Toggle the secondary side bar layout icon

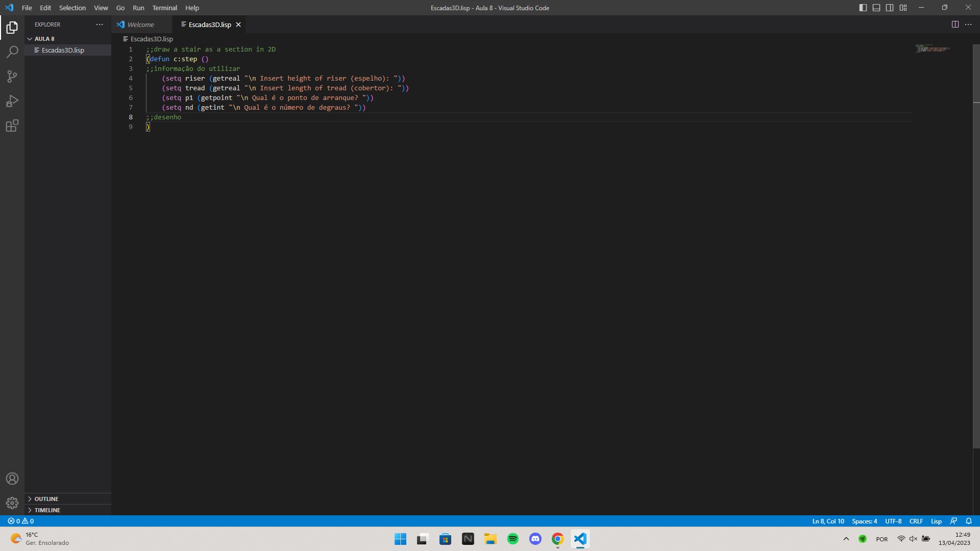pyautogui.click(x=890, y=8)
